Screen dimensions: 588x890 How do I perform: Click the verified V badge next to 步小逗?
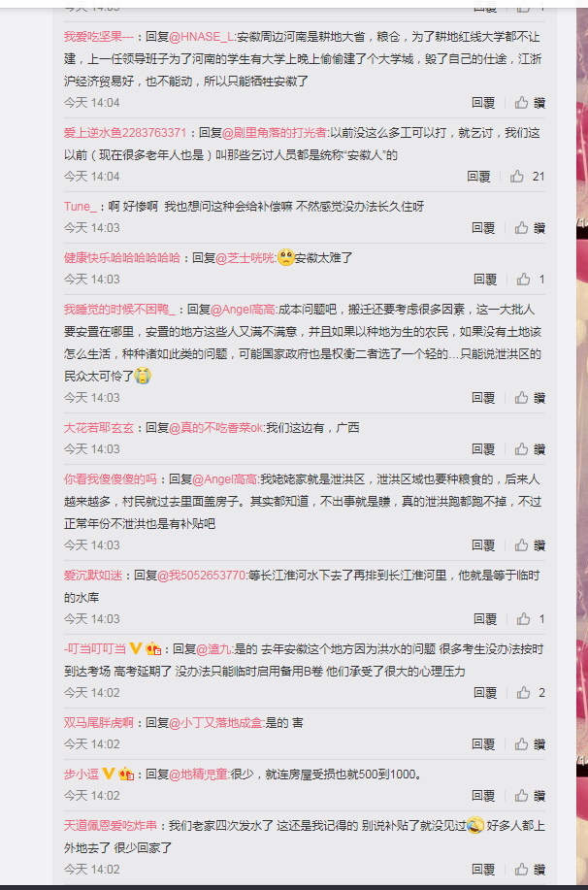[x=109, y=774]
